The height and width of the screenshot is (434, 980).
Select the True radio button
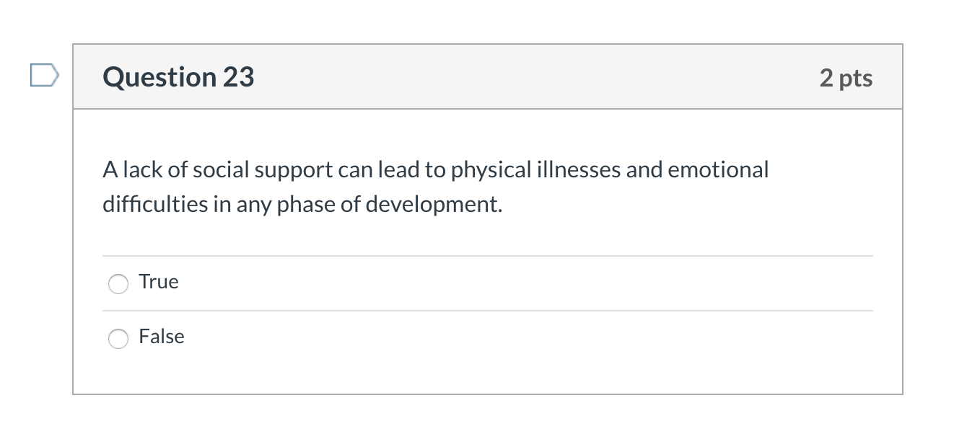[x=118, y=284]
